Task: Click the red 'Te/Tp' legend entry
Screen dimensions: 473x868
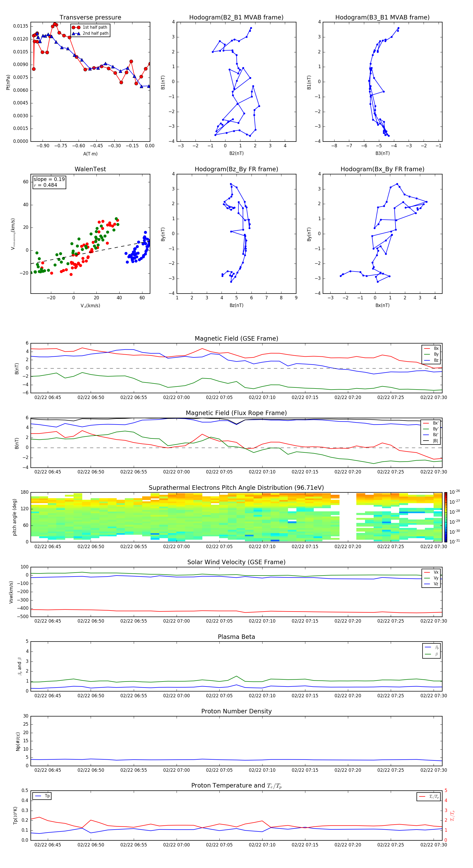Action: coord(429,796)
